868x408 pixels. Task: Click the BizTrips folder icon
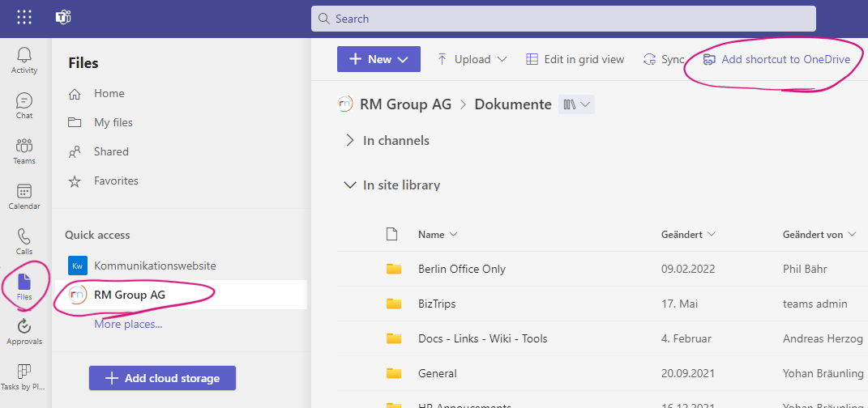[x=394, y=304]
